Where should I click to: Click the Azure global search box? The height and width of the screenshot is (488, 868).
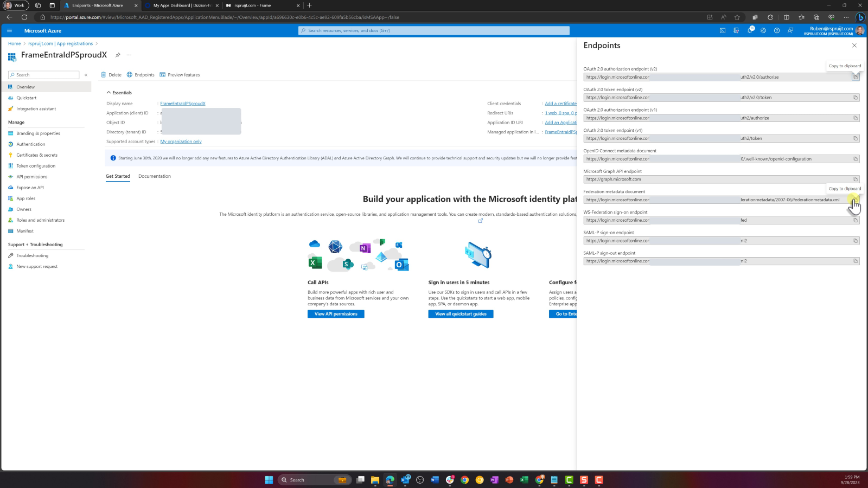tap(434, 31)
